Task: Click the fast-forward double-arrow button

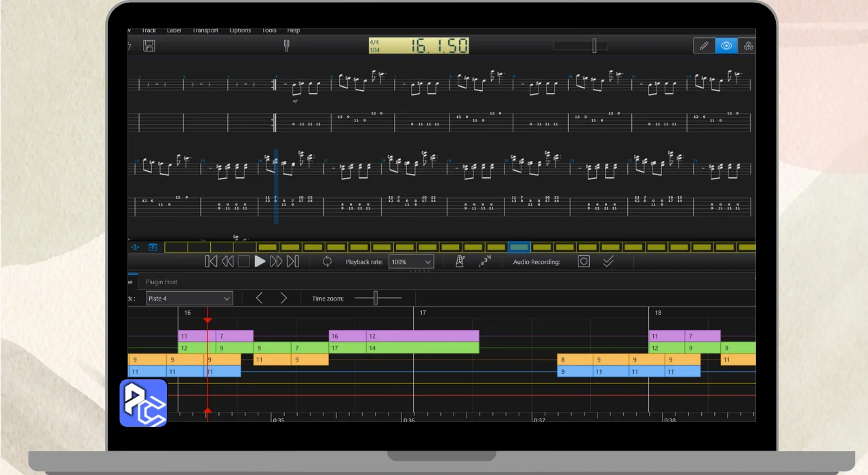Action: pos(276,261)
